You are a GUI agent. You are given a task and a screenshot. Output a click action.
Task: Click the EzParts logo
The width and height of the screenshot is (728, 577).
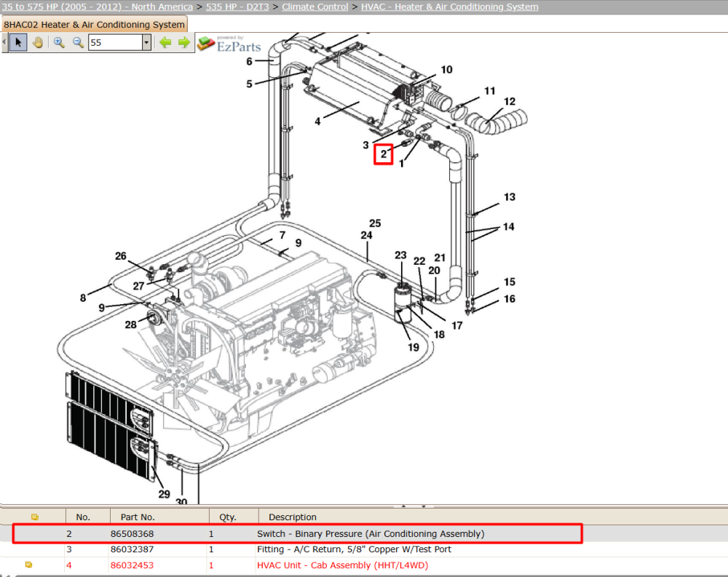(x=229, y=44)
